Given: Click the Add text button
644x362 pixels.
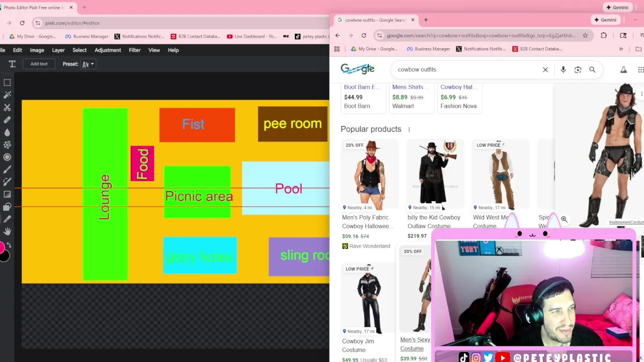Looking at the screenshot, I should (x=39, y=64).
